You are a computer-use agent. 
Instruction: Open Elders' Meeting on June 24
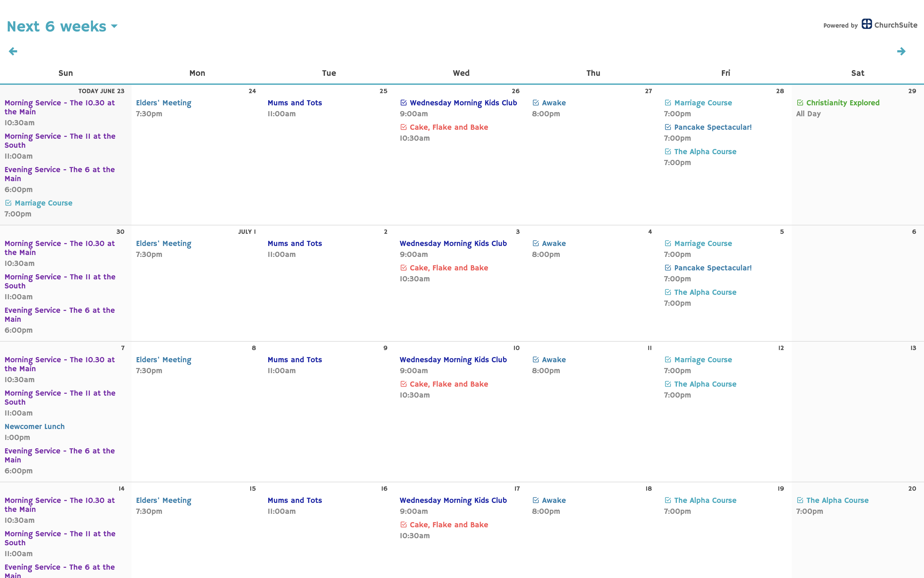tap(163, 103)
